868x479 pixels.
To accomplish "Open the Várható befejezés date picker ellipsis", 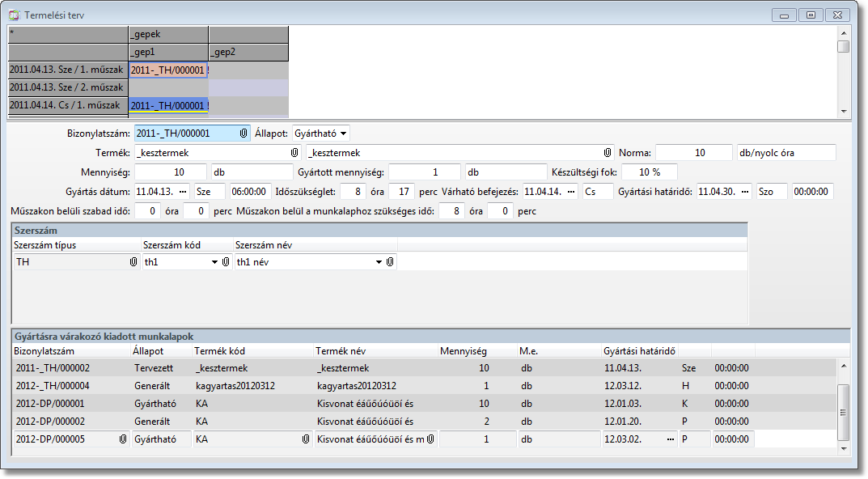I will coord(570,192).
